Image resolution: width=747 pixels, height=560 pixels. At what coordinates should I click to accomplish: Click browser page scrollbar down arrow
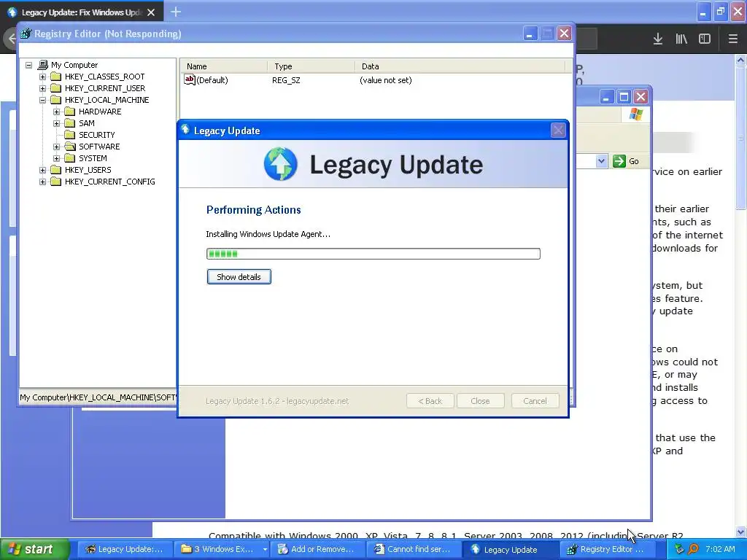[x=741, y=532]
